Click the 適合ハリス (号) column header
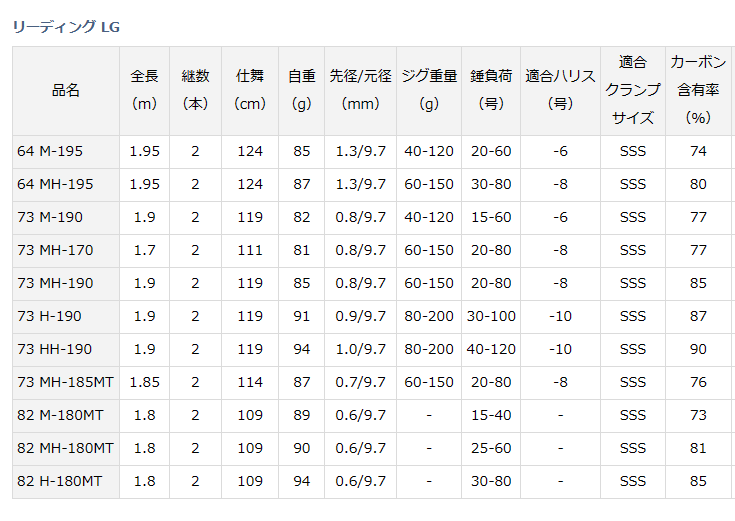Screen dimensions: 735x521 [560, 91]
